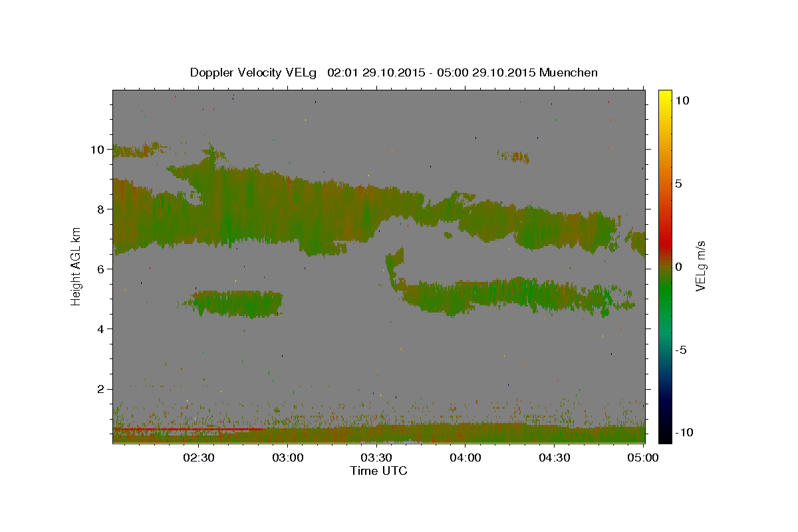This screenshot has height=532, width=798.
Task: Click the height tick label '10' on y-axis
Action: coord(98,150)
